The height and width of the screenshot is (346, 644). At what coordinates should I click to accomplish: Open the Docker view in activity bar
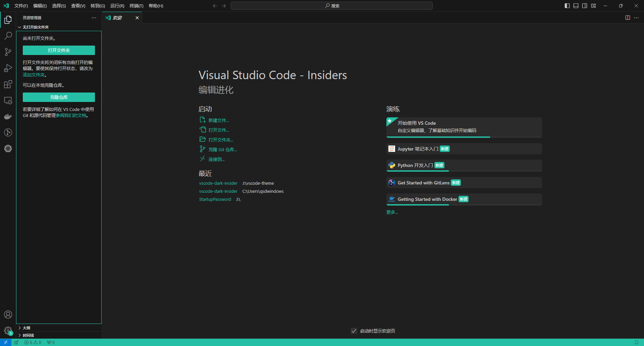pyautogui.click(x=8, y=116)
